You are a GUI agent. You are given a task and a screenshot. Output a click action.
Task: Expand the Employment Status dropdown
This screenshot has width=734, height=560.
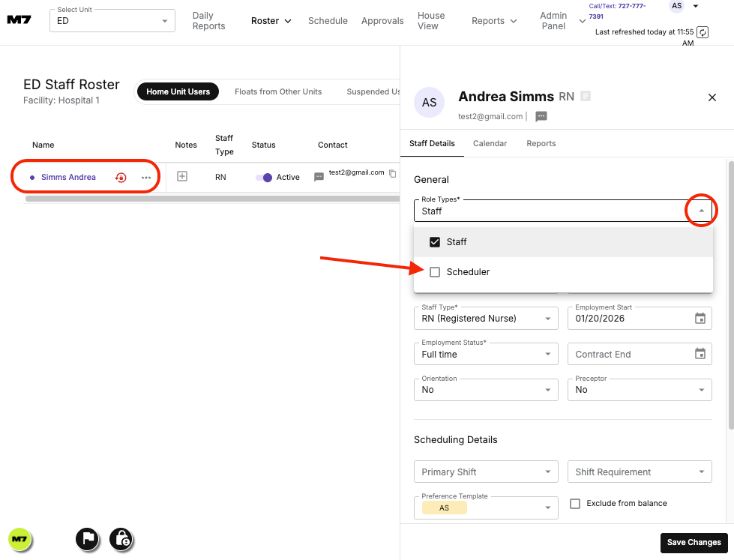point(485,355)
